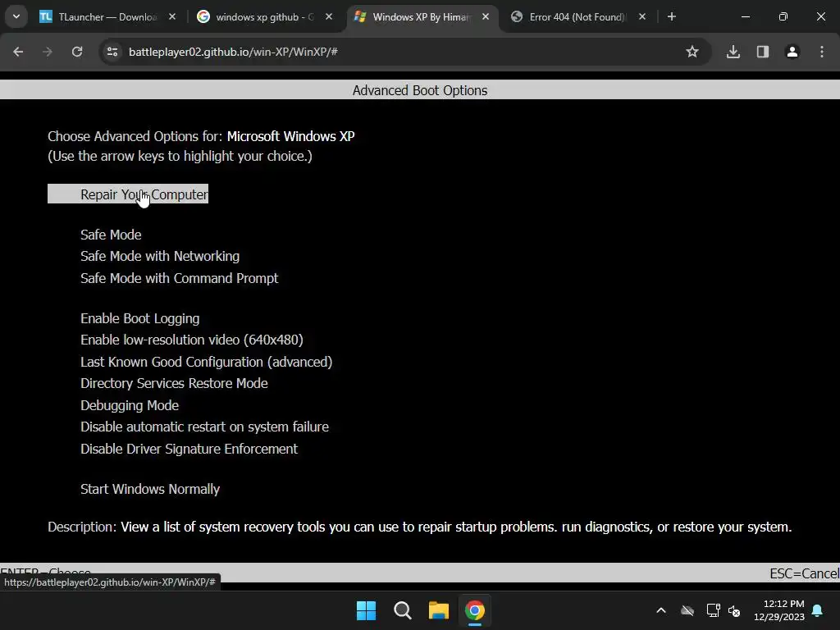Click the ESC=Cancel text
The image size is (840, 630).
point(805,573)
